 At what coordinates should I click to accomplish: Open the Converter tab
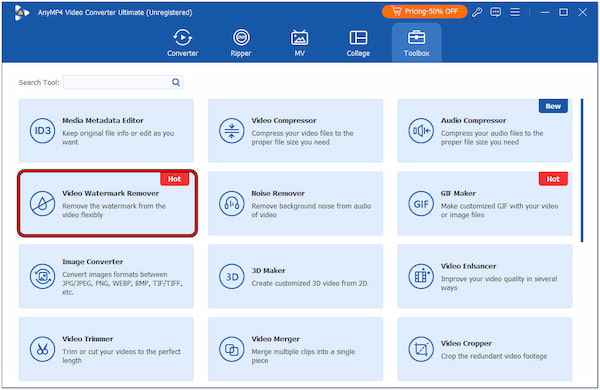coord(183,43)
